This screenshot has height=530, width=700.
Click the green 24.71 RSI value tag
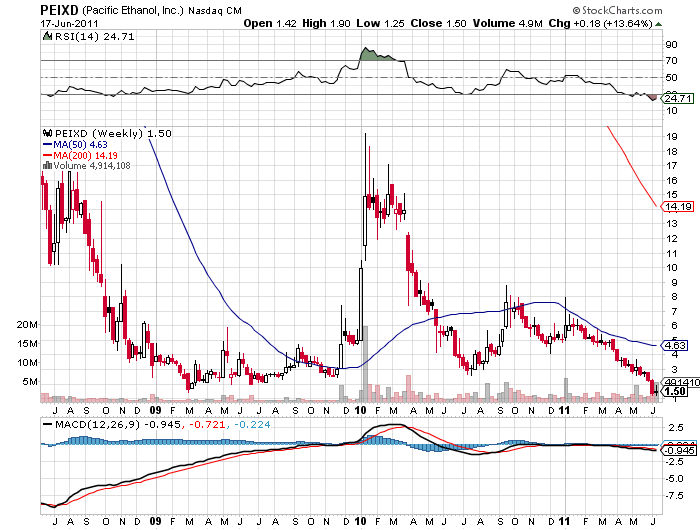pyautogui.click(x=678, y=98)
